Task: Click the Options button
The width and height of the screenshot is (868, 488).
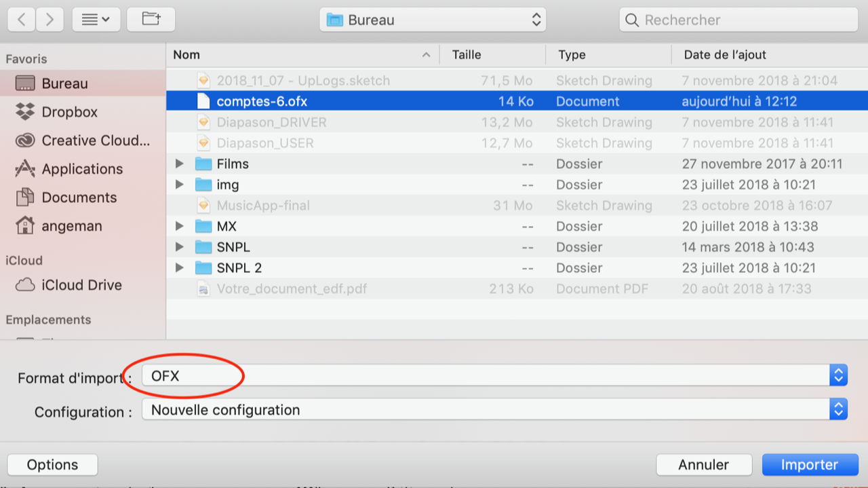Action: click(x=53, y=465)
